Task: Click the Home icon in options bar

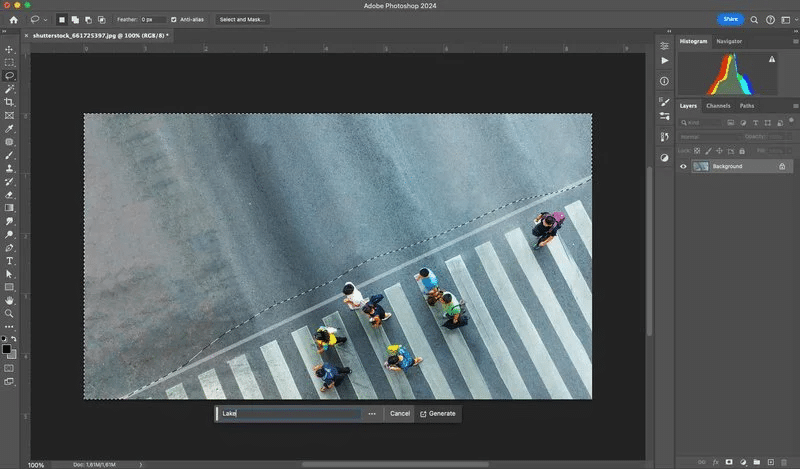Action: (x=13, y=19)
